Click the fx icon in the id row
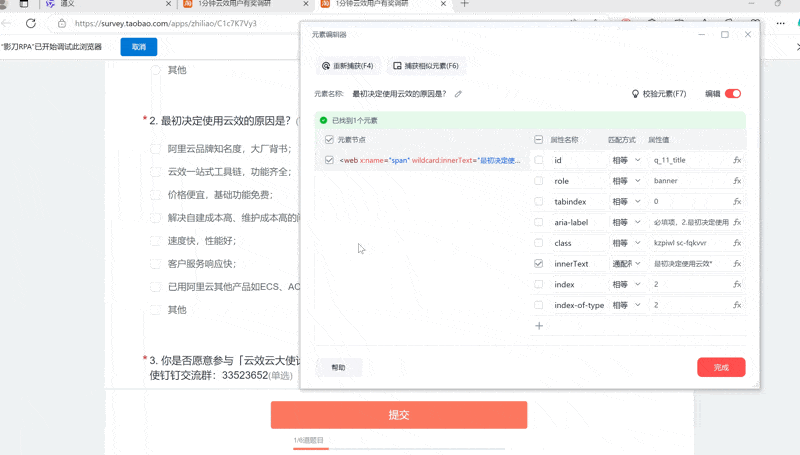The height and width of the screenshot is (455, 800). 737,160
